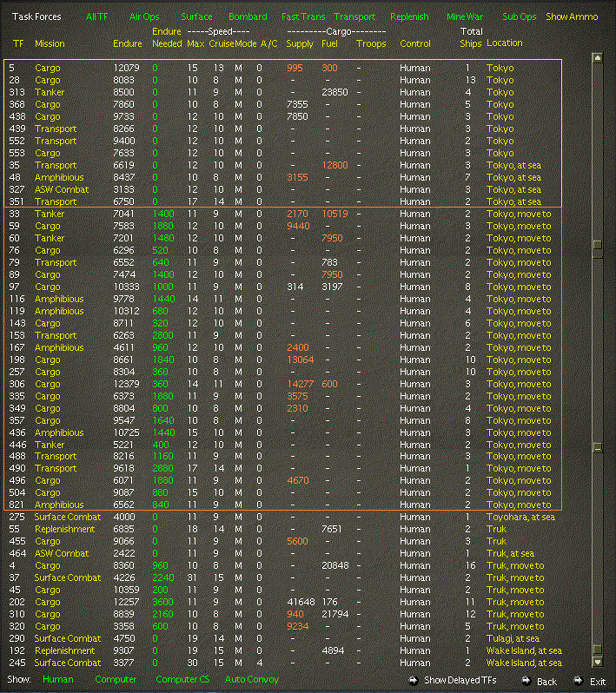
Task: Select TF 313 Tanker row
Action: [283, 92]
